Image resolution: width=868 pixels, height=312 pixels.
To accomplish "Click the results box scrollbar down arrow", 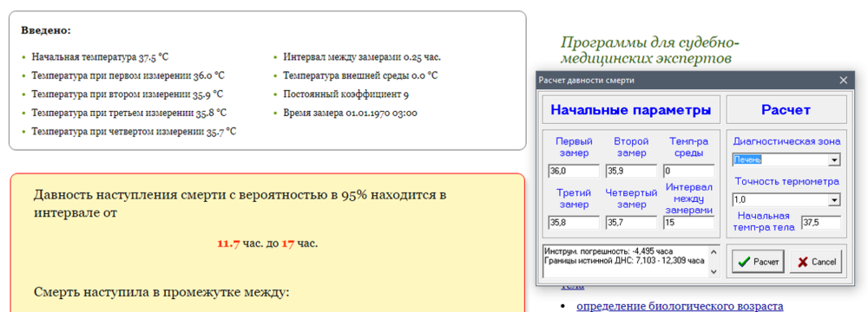I will pyautogui.click(x=713, y=271).
